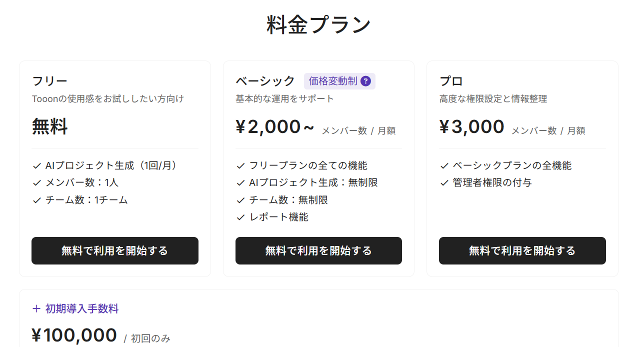The width and height of the screenshot is (644, 347).
Task: Click the ¥3,000 price on プロ
Action: 471,127
